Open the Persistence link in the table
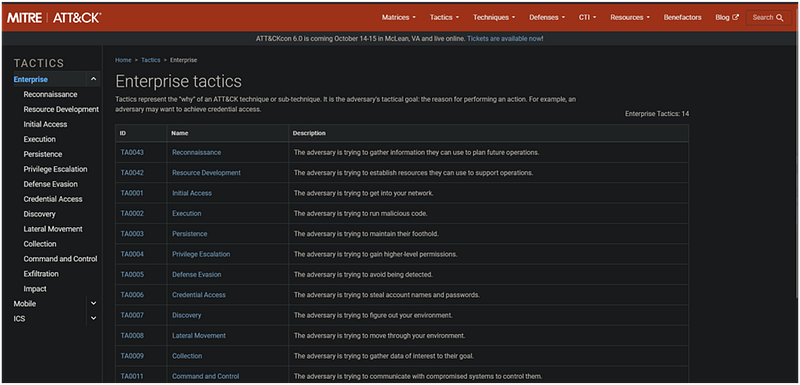800x385 pixels. 190,234
